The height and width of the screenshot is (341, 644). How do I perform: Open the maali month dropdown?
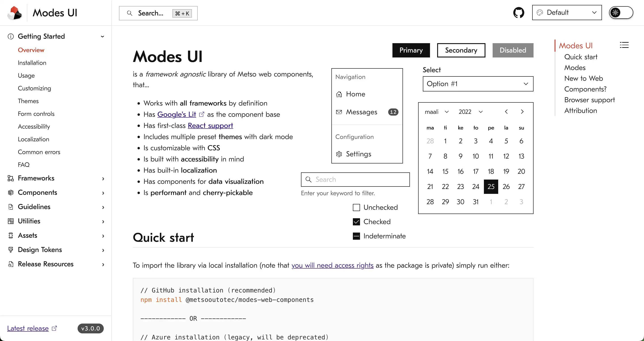[437, 112]
